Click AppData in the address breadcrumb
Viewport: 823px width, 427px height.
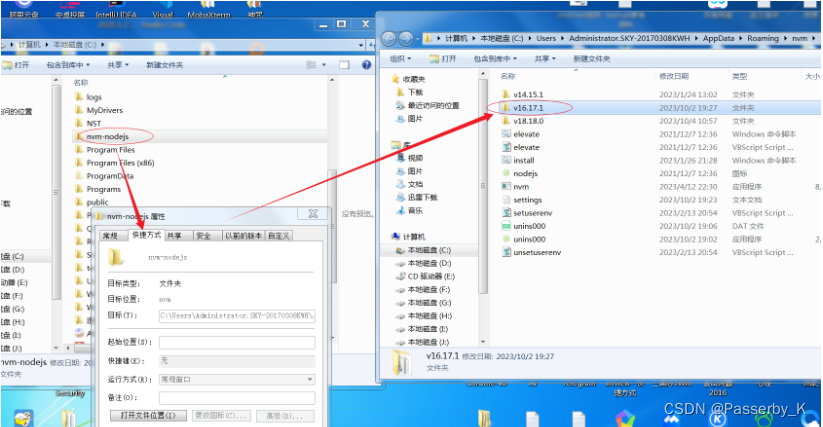(718, 38)
